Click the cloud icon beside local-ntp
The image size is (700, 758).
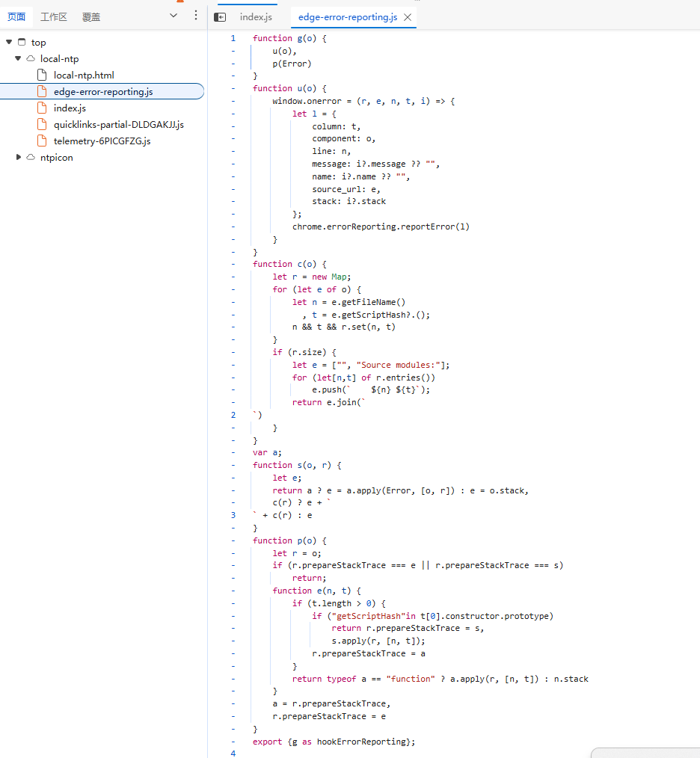pyautogui.click(x=31, y=58)
